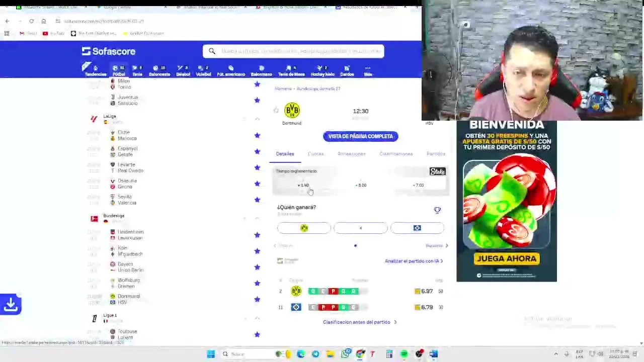This screenshot has width=644, height=362.
Task: Collapse the Bundesliga league section
Action: point(257,218)
